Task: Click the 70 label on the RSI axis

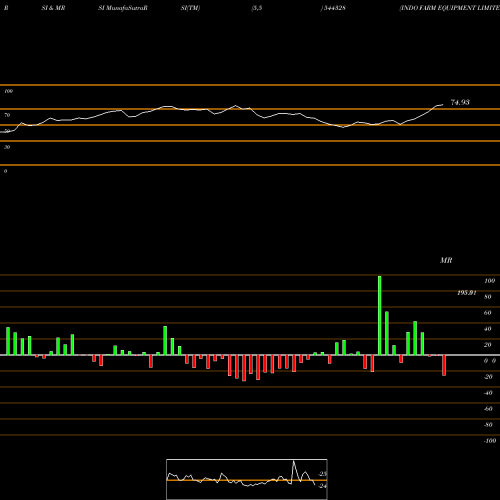Action: (x=7, y=115)
